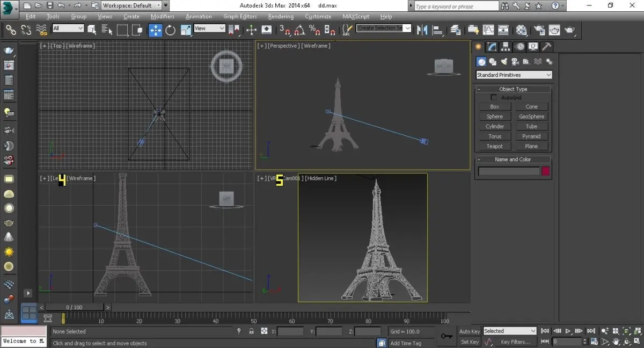Click the Set Key button
644x348 pixels.
[x=470, y=342]
